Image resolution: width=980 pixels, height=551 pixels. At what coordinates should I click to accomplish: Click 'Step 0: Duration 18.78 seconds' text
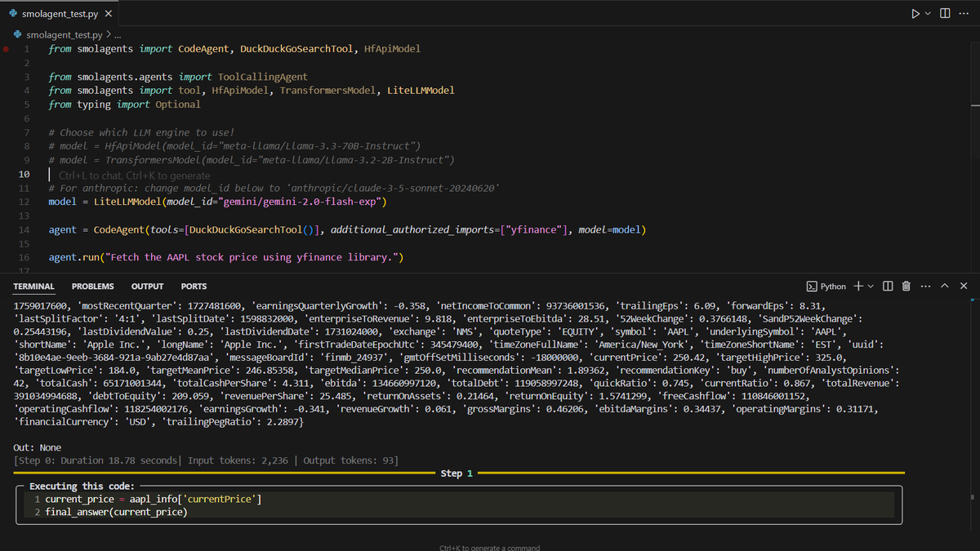click(96, 460)
